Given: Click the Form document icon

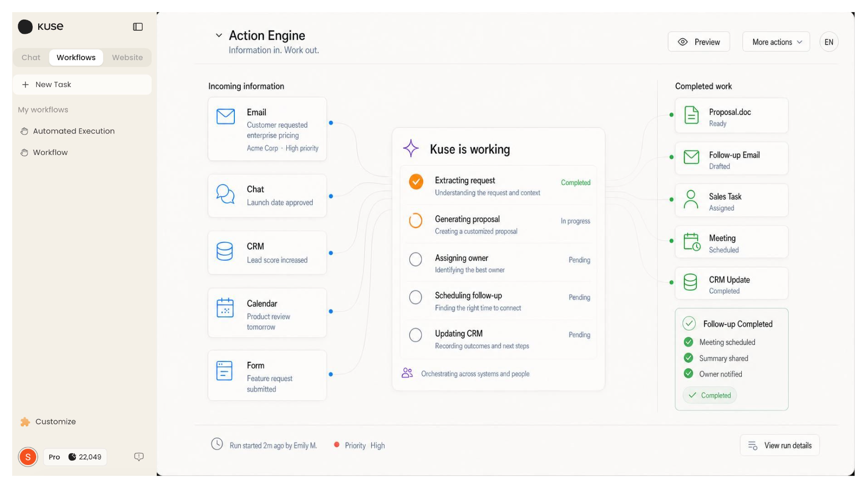Looking at the screenshot, I should pos(225,371).
